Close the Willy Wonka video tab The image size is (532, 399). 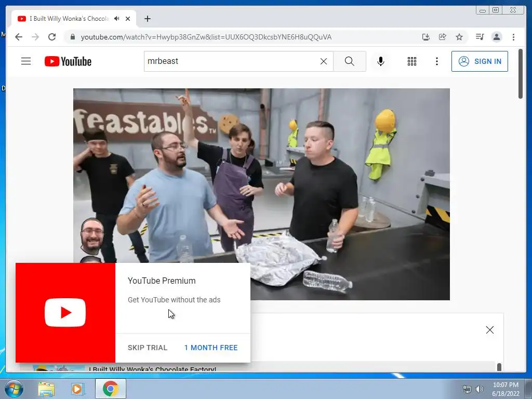(x=128, y=19)
